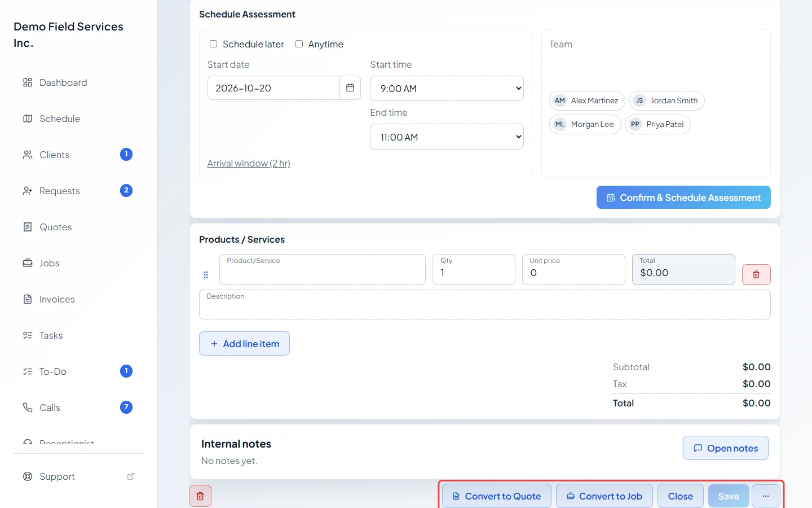
Task: Toggle team member Morgan Lee
Action: [x=585, y=124]
